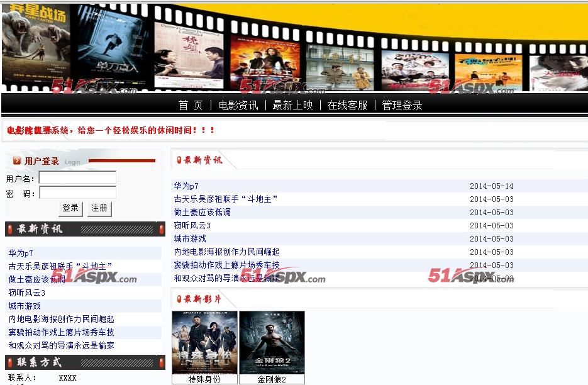The image size is (588, 385).
Task: Click the red 电影售票系统 slogan text
Action: pos(111,130)
